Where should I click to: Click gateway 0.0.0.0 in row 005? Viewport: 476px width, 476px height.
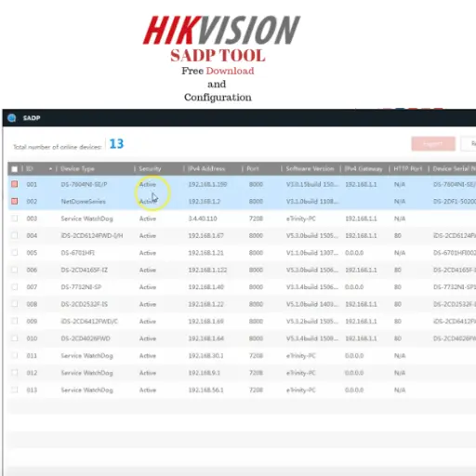click(x=354, y=253)
